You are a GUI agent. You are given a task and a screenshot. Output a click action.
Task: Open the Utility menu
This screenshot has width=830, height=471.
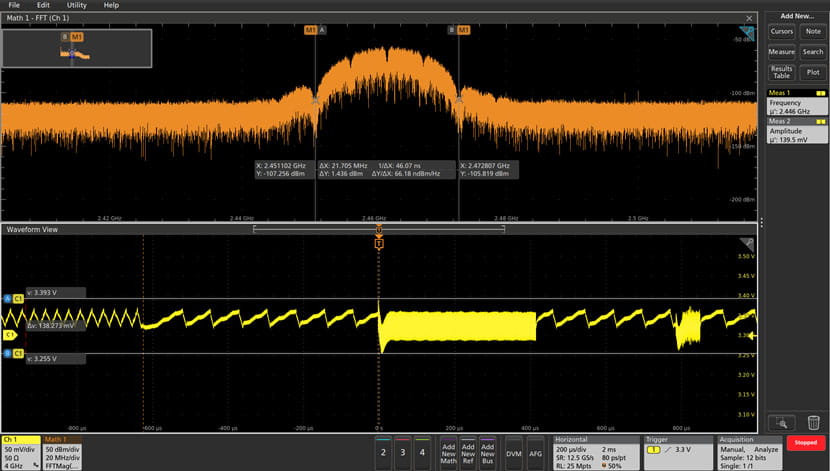[x=76, y=5]
